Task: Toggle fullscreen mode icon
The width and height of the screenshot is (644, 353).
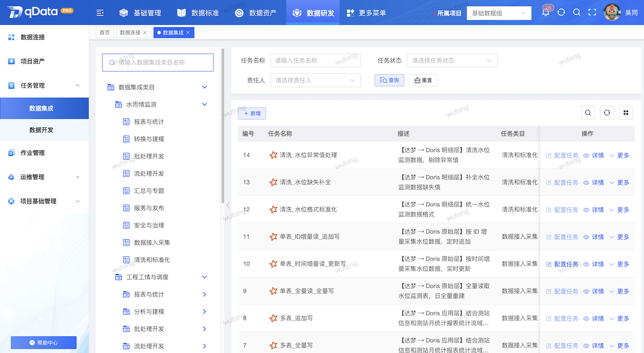Action: [x=592, y=12]
